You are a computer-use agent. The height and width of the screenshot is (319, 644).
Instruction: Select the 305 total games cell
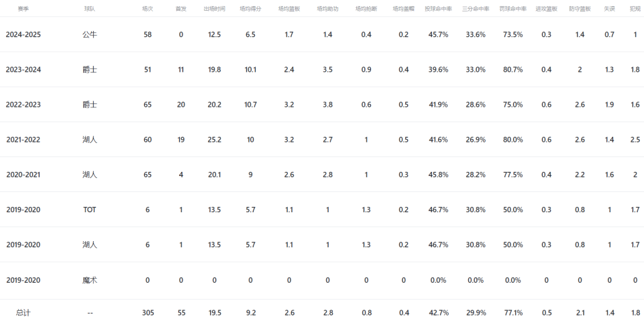click(148, 313)
